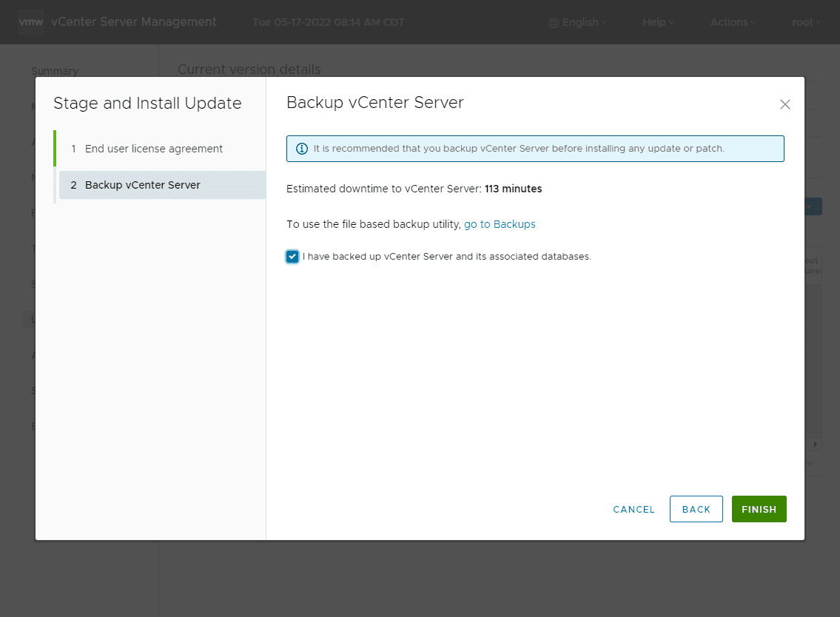Image resolution: width=840 pixels, height=617 pixels.
Task: Click the right scroll arrow behind dialog
Action: [x=815, y=444]
